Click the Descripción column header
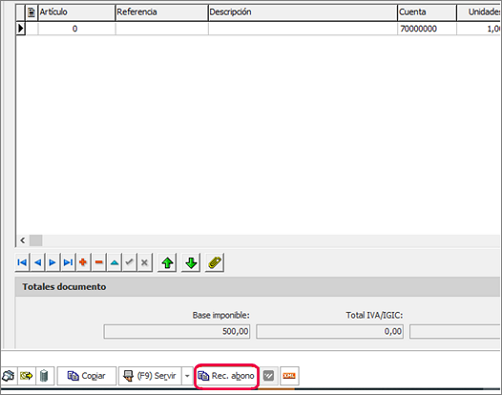Image resolution: width=502 pixels, height=395 pixels. (303, 12)
